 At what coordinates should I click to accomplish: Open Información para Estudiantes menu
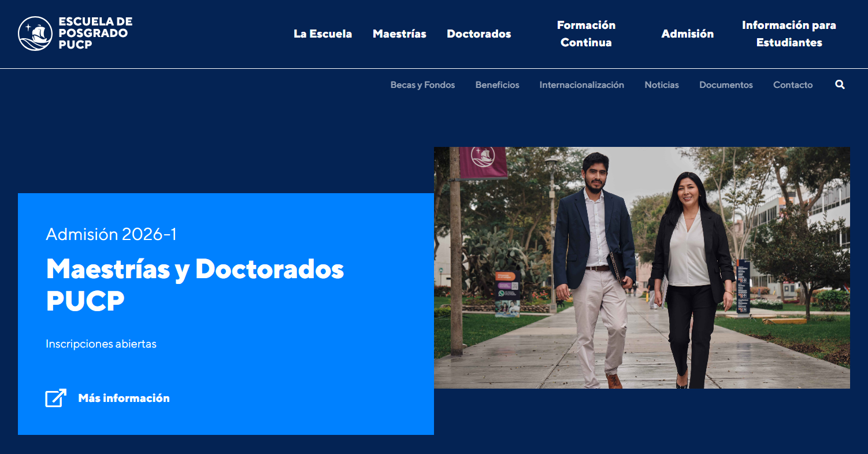coord(789,34)
